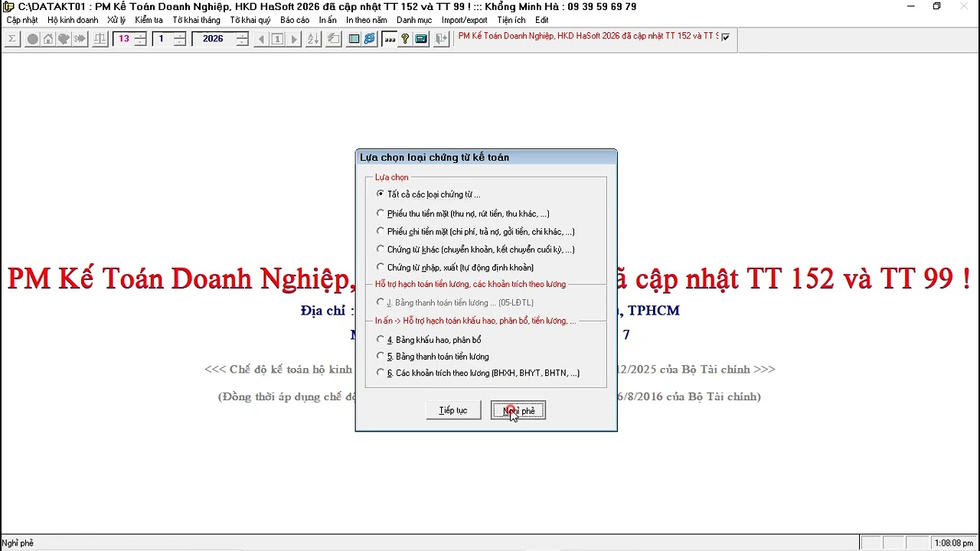Open the 'Báo cáo' menu
Image resolution: width=980 pixels, height=551 pixels.
click(295, 21)
